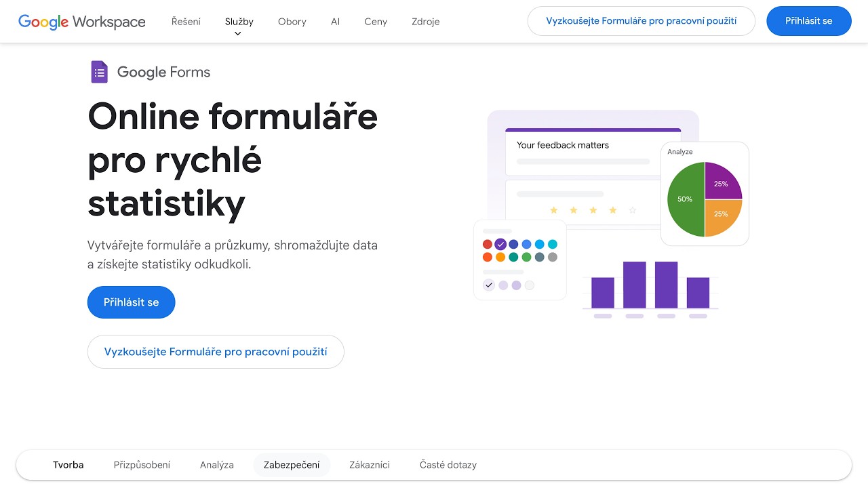Open the AI menu item
The width and height of the screenshot is (868, 488).
coord(335,22)
